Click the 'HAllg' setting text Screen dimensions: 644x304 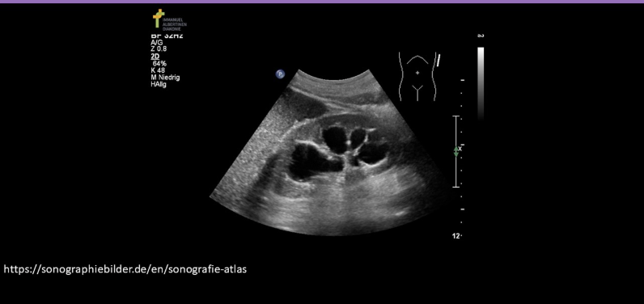pyautogui.click(x=159, y=85)
